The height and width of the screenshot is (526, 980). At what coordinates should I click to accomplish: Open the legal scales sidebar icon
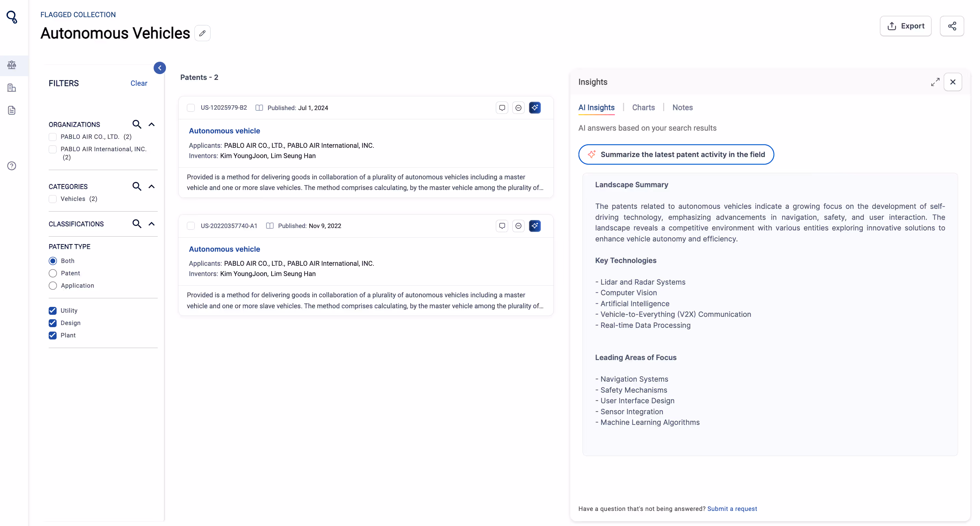coord(12,65)
